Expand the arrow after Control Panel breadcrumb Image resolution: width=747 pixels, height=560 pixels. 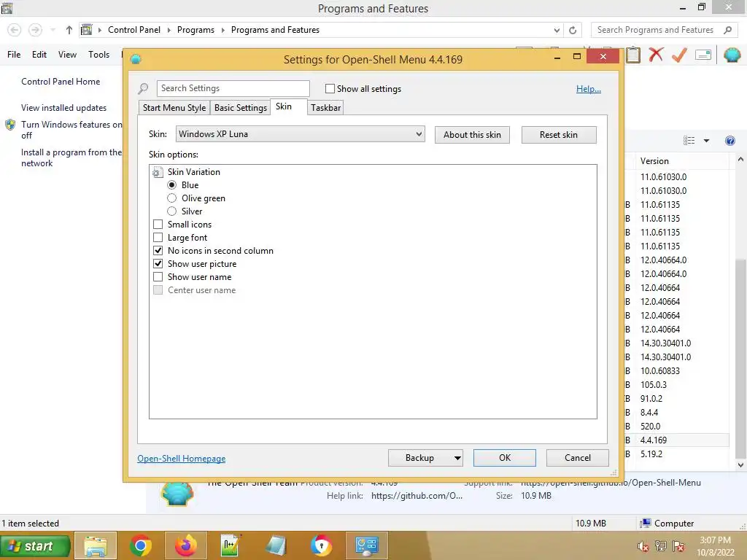(x=169, y=30)
